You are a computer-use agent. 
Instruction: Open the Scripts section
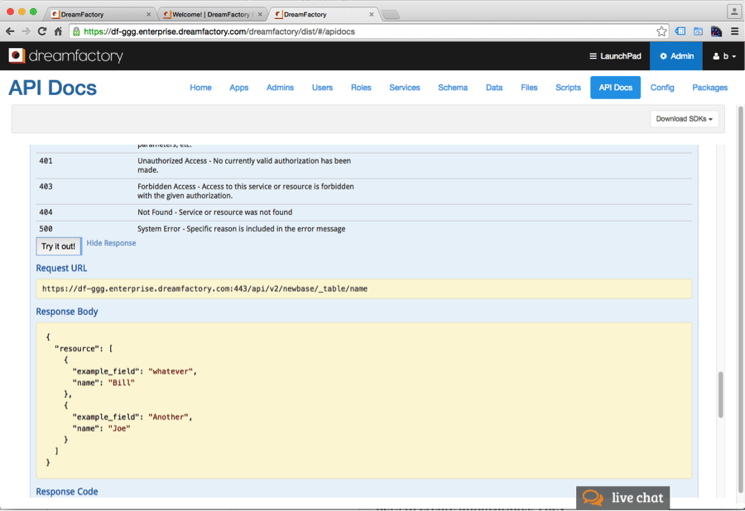click(568, 87)
